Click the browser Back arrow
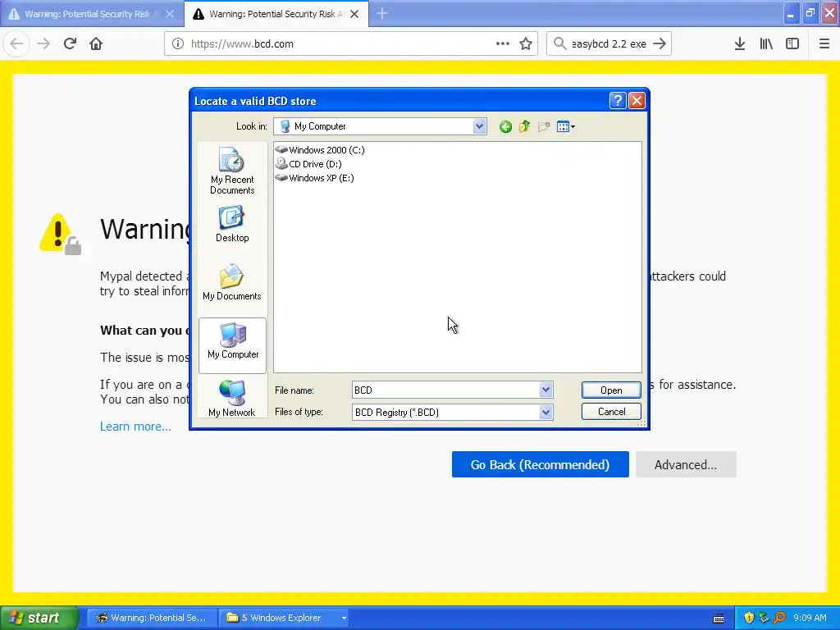 (16, 44)
